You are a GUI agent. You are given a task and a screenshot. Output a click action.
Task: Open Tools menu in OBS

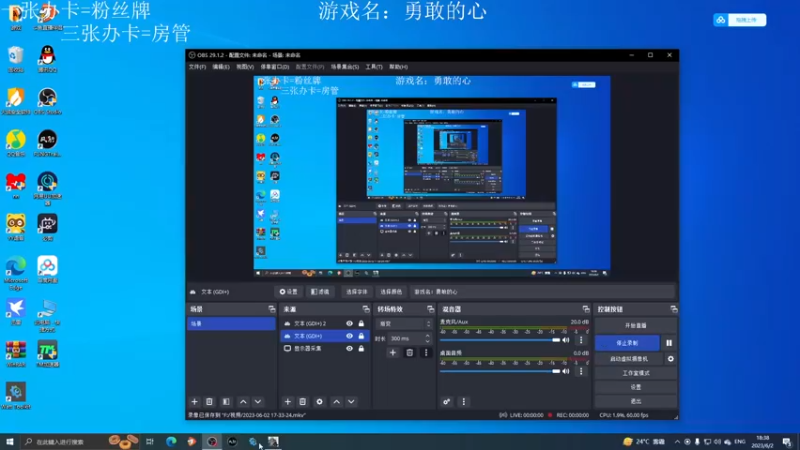[x=374, y=67]
